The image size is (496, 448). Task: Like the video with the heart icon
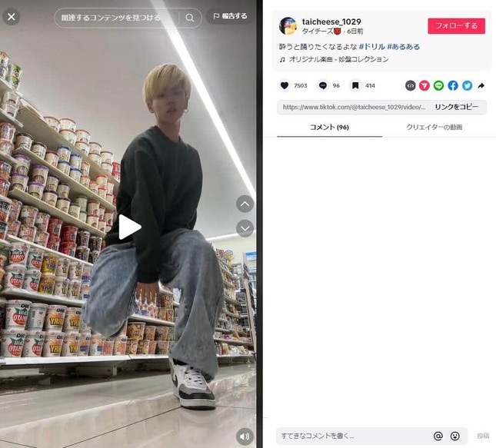(285, 85)
